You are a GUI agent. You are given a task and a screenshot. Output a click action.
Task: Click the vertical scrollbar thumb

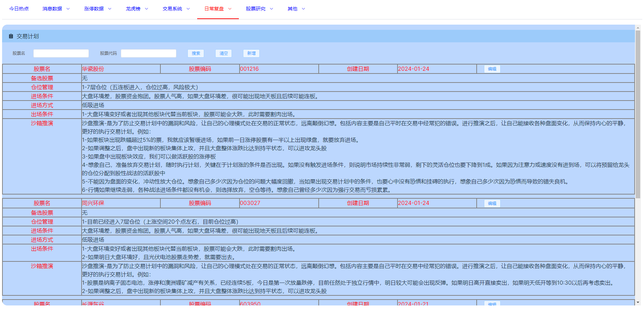coord(638,114)
